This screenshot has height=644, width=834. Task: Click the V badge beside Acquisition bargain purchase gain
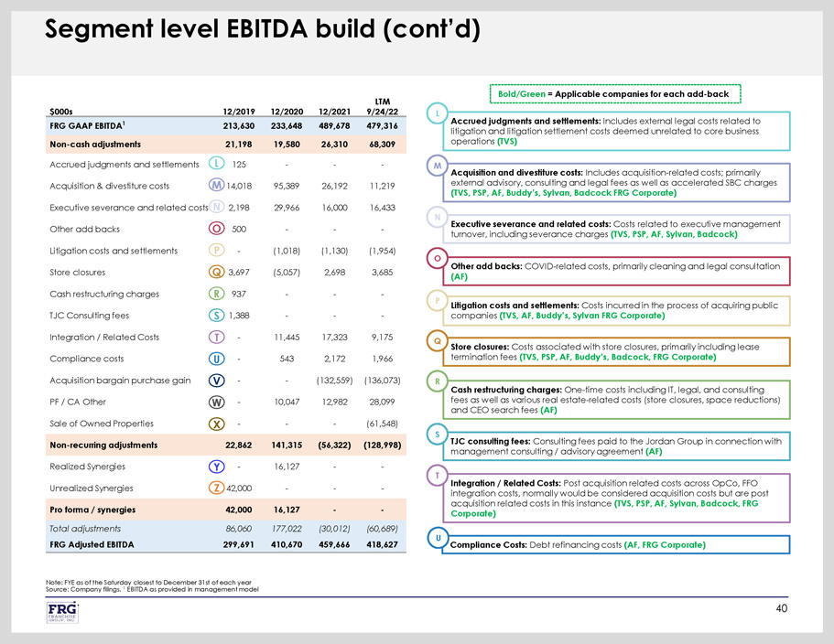point(217,381)
